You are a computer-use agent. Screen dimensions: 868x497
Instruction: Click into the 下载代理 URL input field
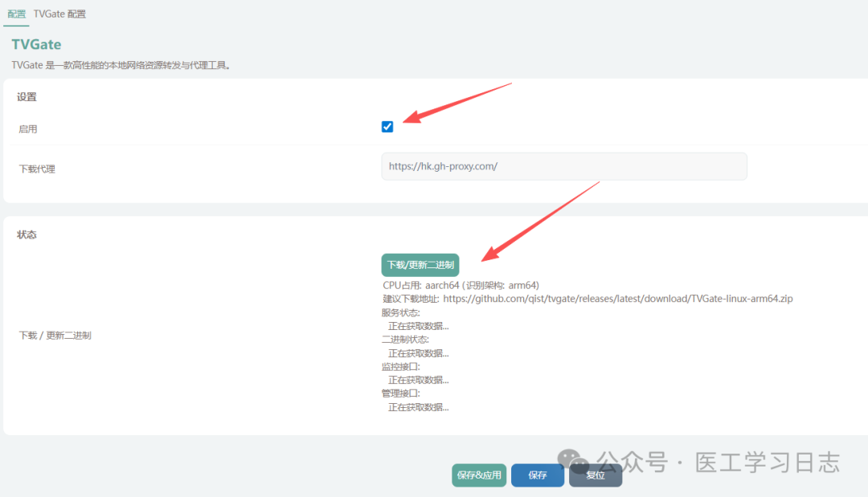tap(564, 166)
